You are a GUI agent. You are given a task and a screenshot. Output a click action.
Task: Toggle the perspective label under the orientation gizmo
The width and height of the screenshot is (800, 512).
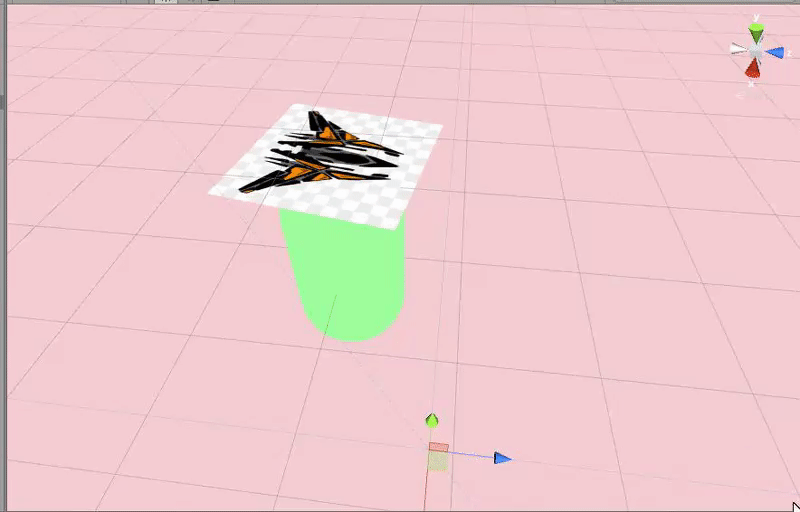point(755,95)
